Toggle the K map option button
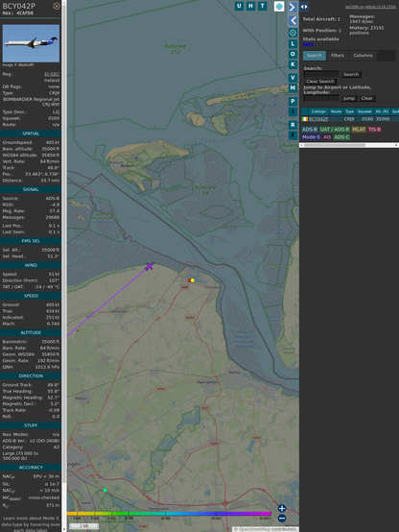The width and height of the screenshot is (399, 532). coord(293,64)
